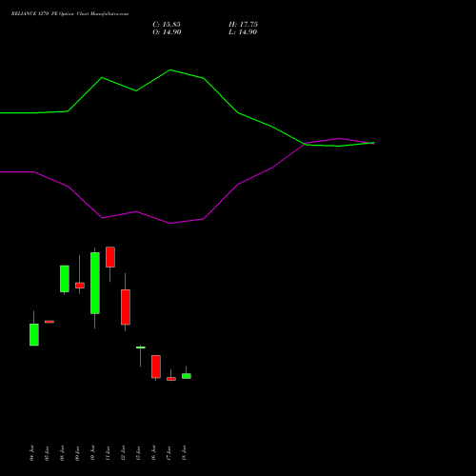476x476 pixels.
Task: Click the lowest trough of the purple indicator line
Action: (170, 224)
